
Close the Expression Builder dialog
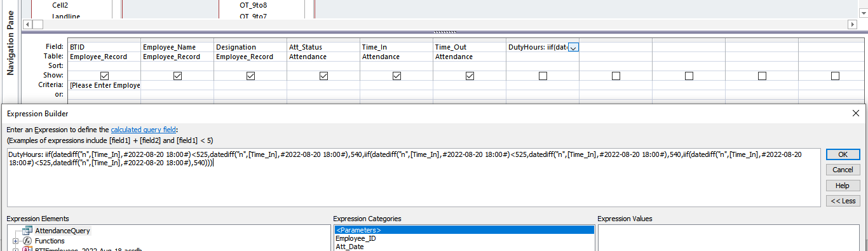855,113
